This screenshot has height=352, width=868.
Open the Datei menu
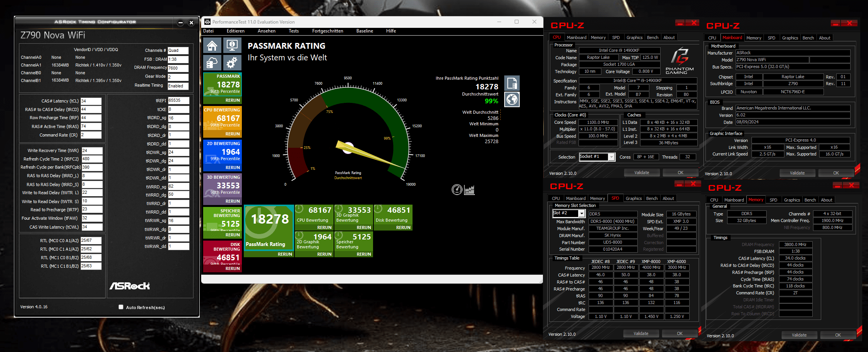[208, 31]
